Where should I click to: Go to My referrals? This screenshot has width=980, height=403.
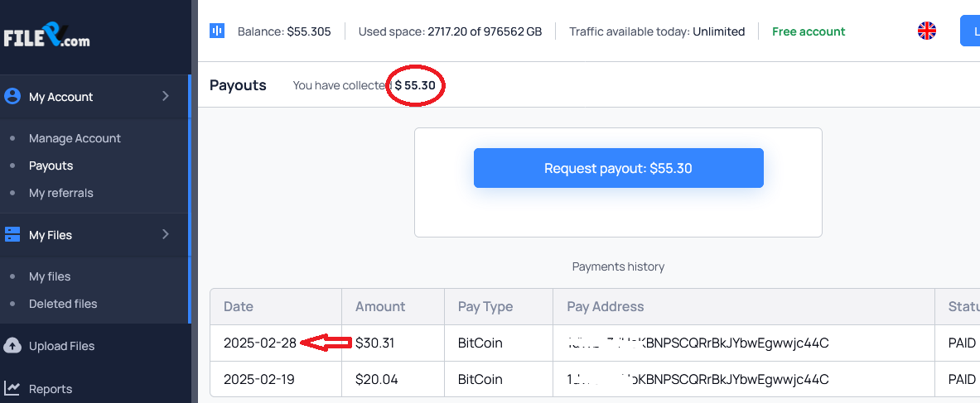coord(60,193)
